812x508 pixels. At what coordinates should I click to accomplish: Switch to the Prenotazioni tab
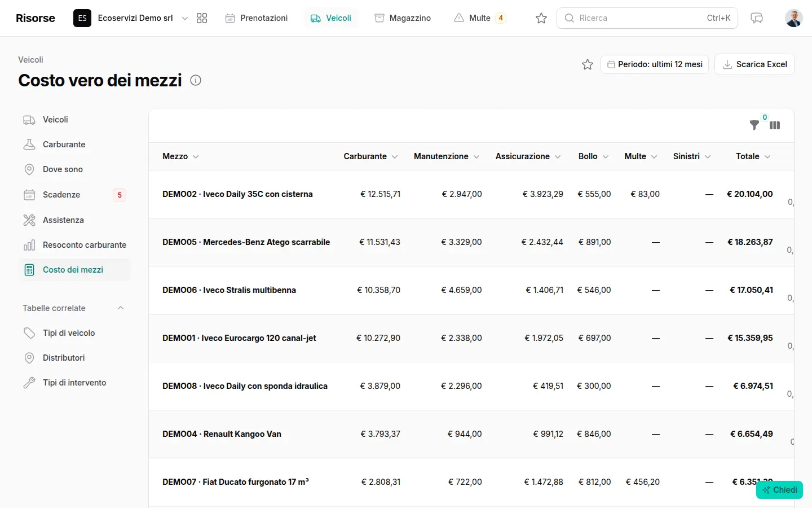pyautogui.click(x=257, y=18)
